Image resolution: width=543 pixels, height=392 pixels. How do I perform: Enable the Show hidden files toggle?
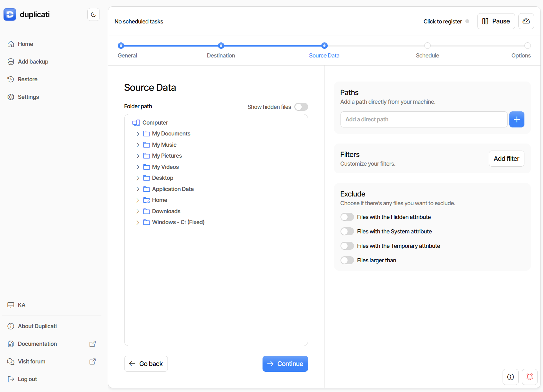[x=301, y=107]
